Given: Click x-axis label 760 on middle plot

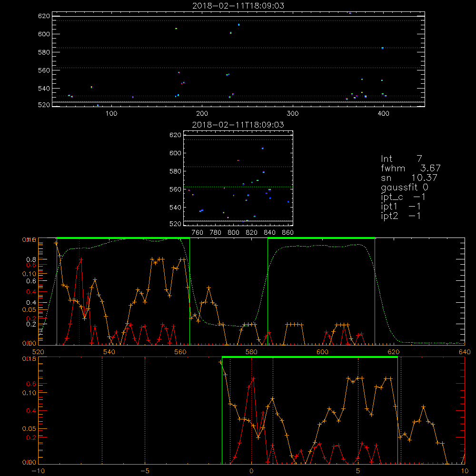Looking at the screenshot, I should tap(198, 233).
